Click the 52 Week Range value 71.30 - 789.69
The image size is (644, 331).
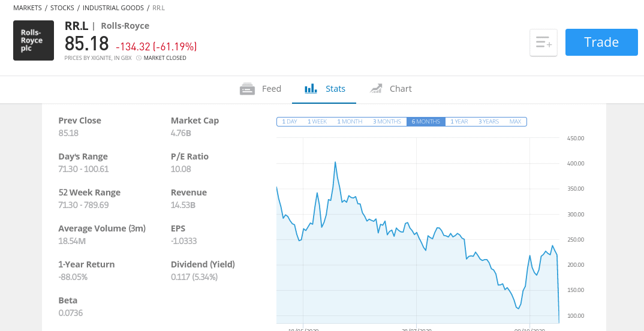click(x=83, y=204)
